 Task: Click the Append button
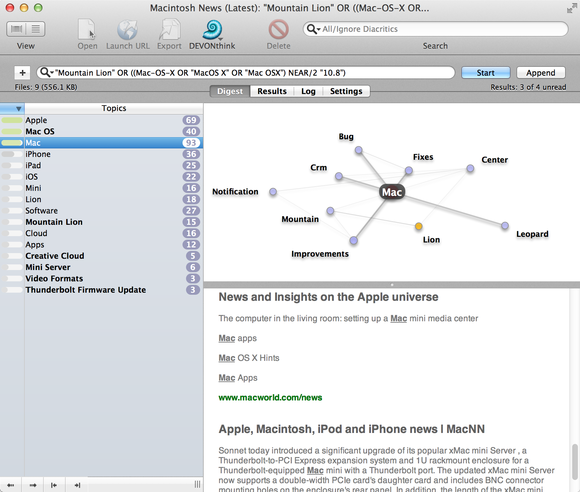click(540, 73)
